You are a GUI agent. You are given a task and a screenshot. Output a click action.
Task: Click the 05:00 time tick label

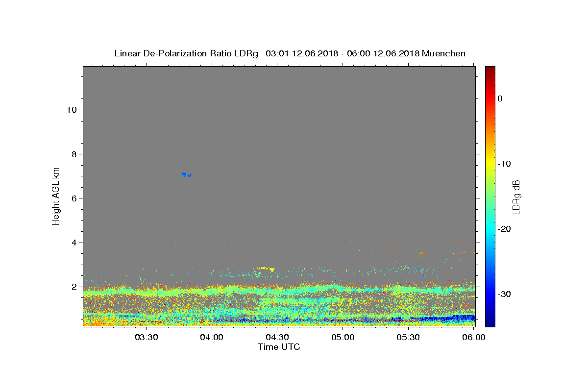(x=343, y=337)
